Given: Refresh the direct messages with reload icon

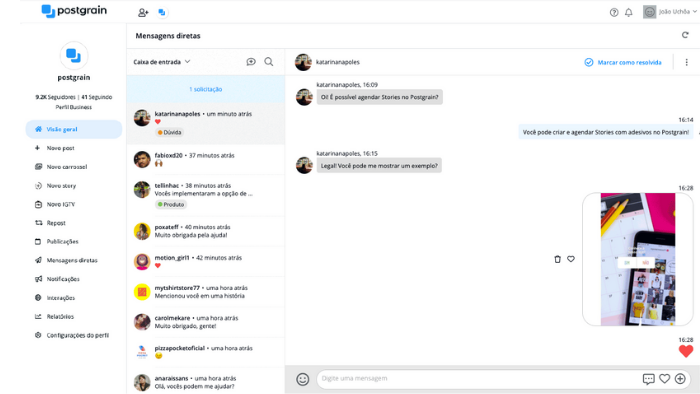Looking at the screenshot, I should 685,35.
